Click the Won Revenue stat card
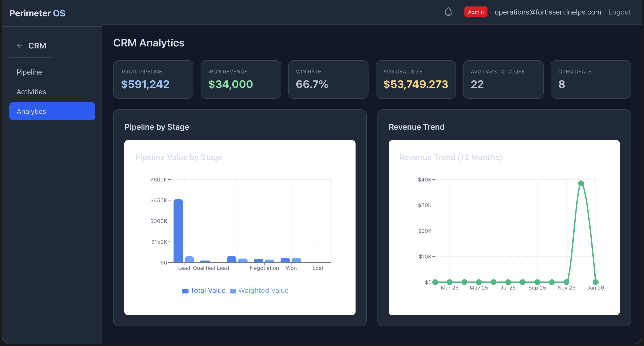 coord(241,79)
